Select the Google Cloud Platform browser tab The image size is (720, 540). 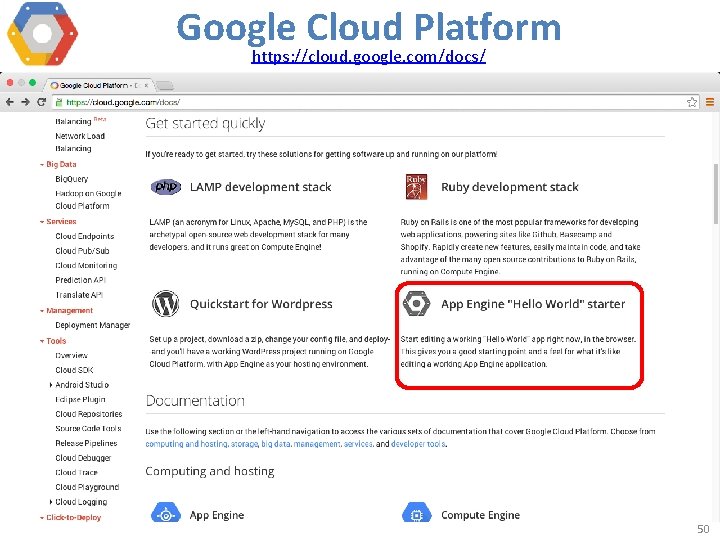(x=99, y=85)
